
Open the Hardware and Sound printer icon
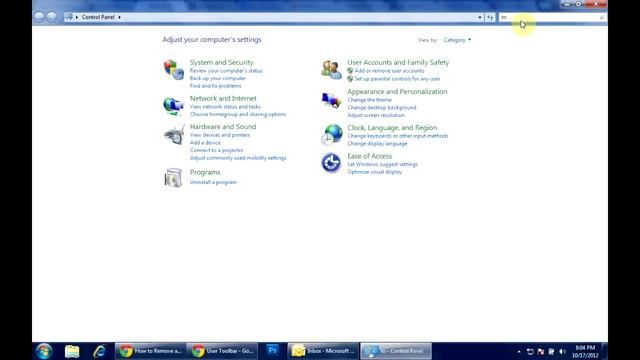174,135
